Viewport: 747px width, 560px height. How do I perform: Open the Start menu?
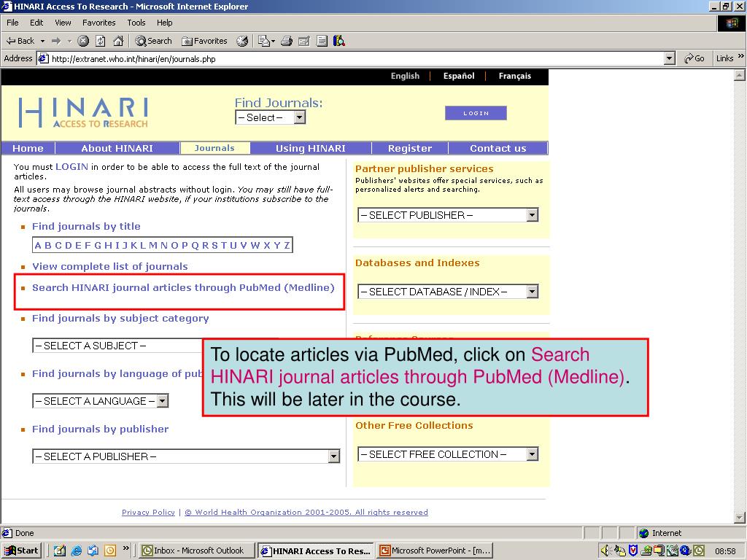tap(22, 551)
